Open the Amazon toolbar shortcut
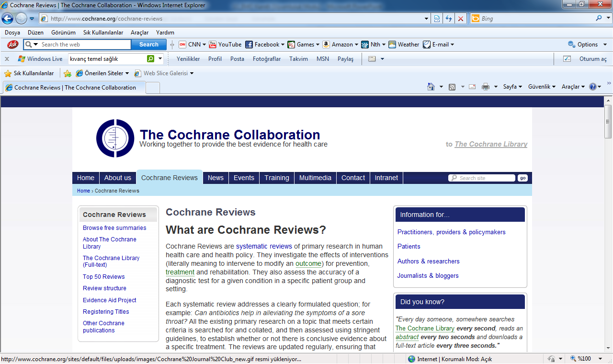 (x=340, y=45)
